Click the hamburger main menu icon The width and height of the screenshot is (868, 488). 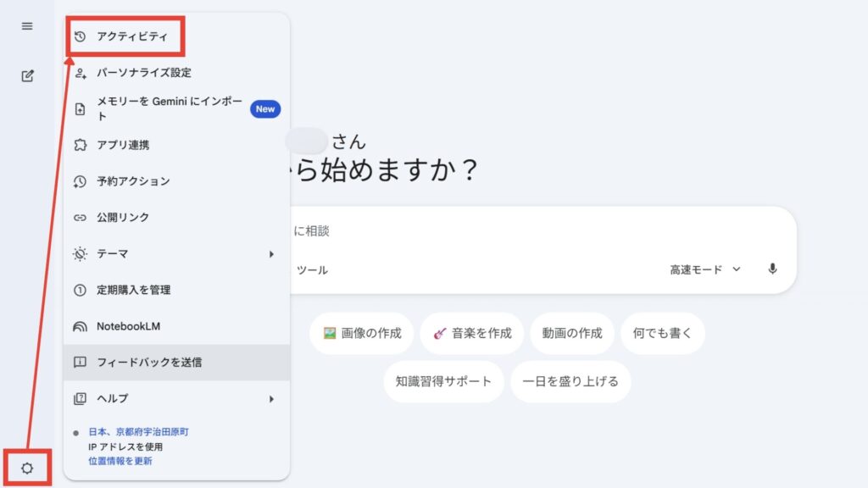pos(27,26)
